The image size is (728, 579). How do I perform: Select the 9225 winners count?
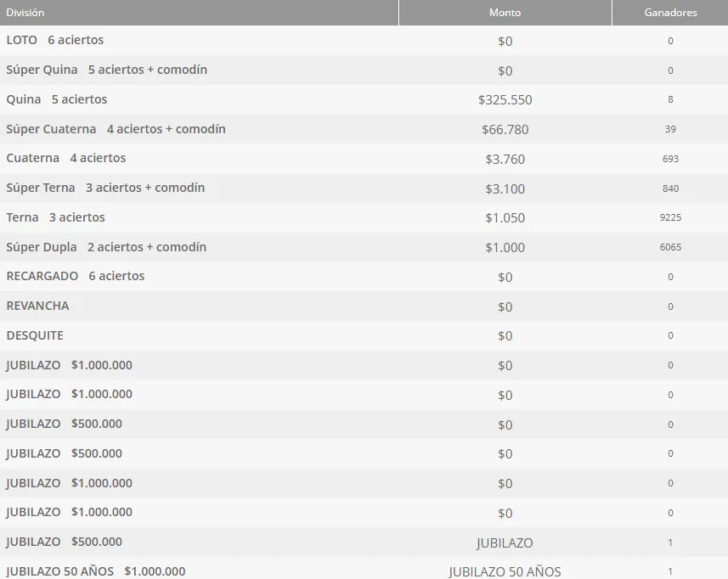[x=670, y=217]
